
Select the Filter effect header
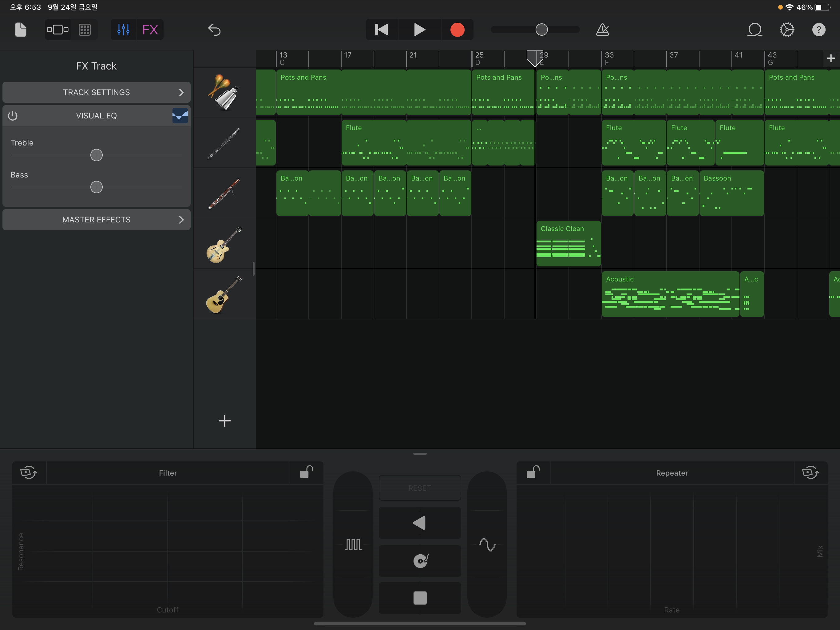[x=168, y=473]
